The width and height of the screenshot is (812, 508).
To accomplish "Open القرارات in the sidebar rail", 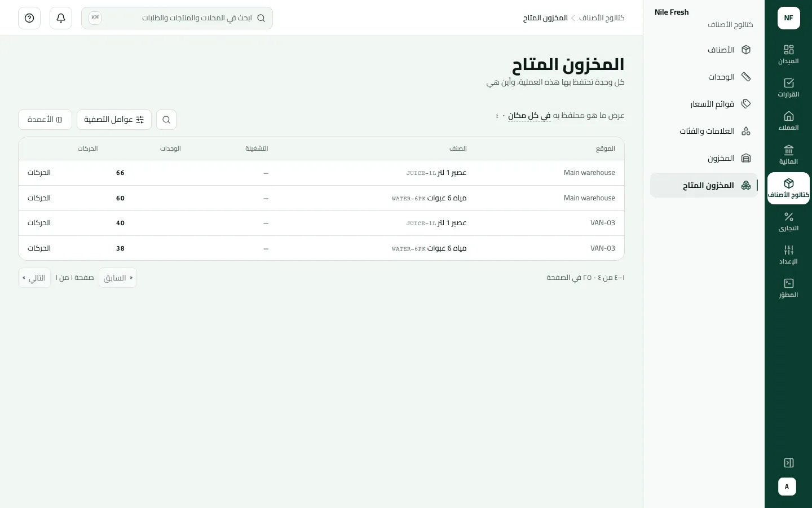I will click(788, 87).
